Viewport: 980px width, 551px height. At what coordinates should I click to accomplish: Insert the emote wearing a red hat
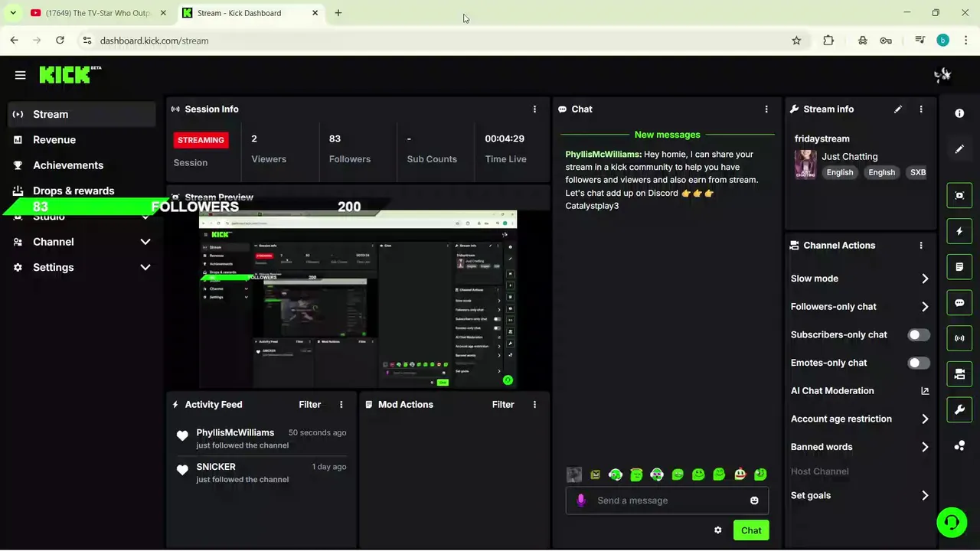click(740, 474)
